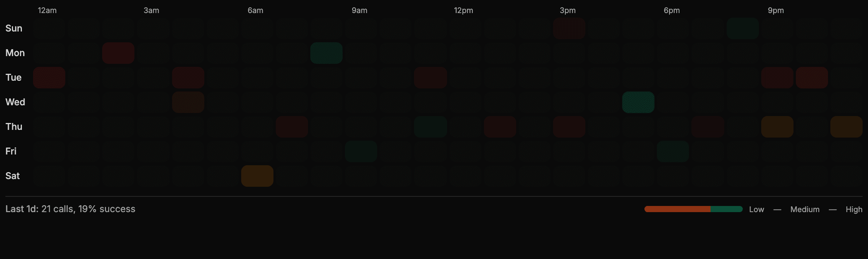Open the red Tuesday 4am cell

pyautogui.click(x=188, y=78)
